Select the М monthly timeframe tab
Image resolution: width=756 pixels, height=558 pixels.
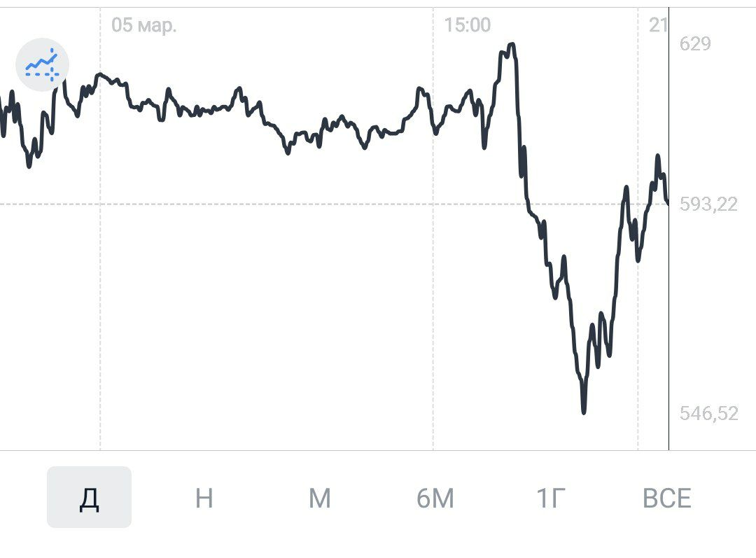coord(320,498)
